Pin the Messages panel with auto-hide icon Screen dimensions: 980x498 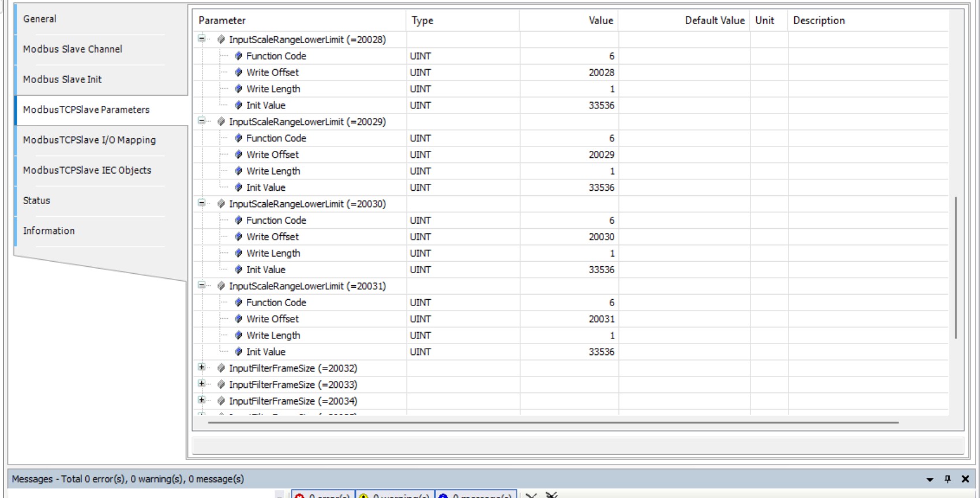click(947, 479)
